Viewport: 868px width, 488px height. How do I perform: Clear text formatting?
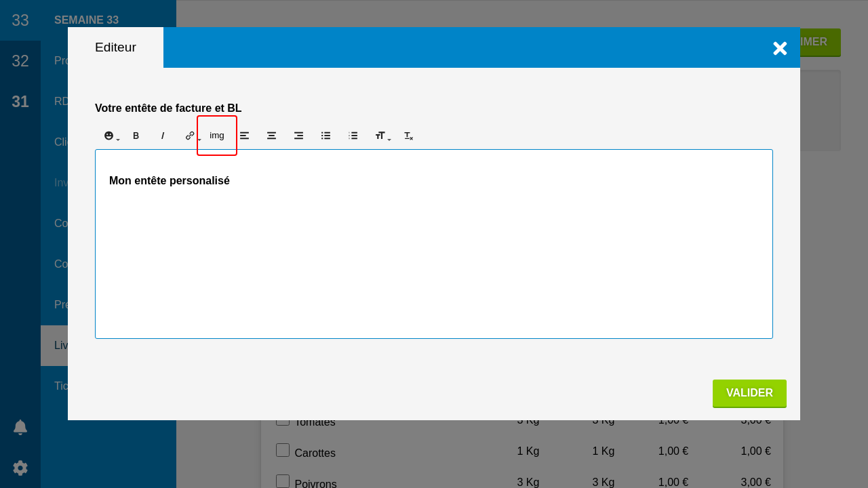click(408, 136)
